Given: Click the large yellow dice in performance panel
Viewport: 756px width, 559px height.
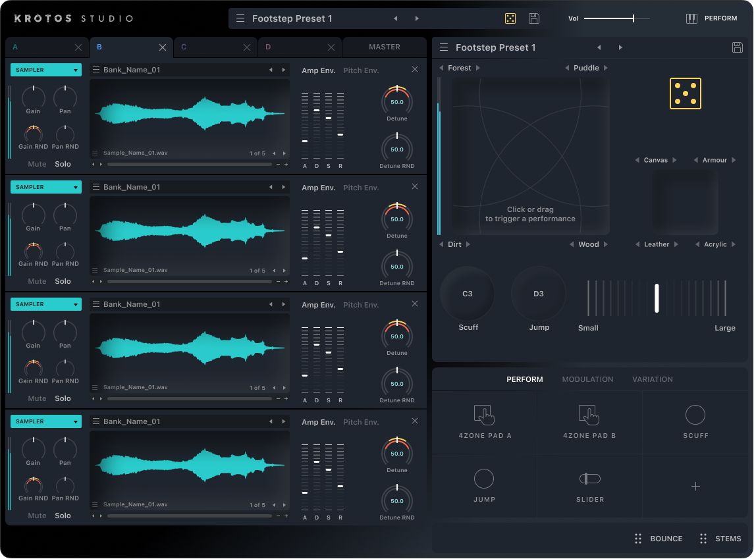Looking at the screenshot, I should tap(685, 93).
